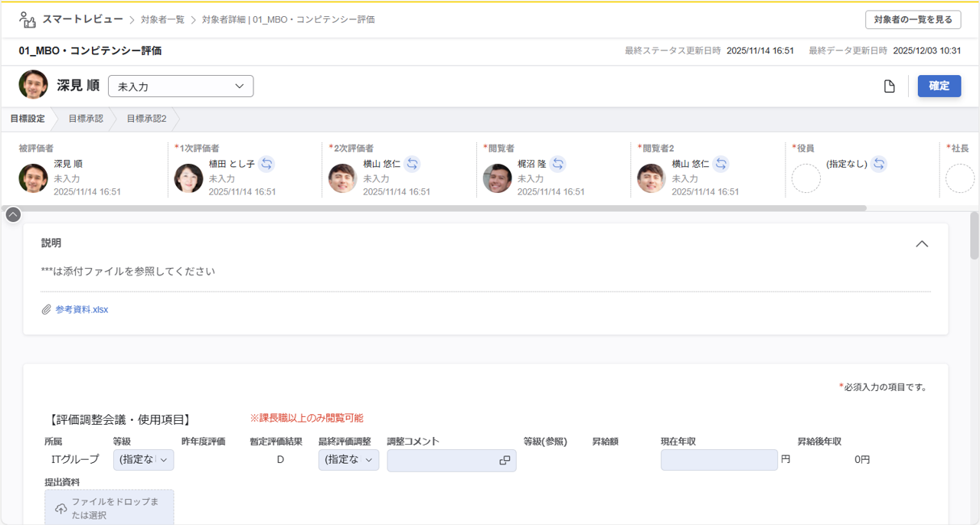Swap the 1次評価者 植田 とし子
980x525 pixels.
pyautogui.click(x=266, y=164)
